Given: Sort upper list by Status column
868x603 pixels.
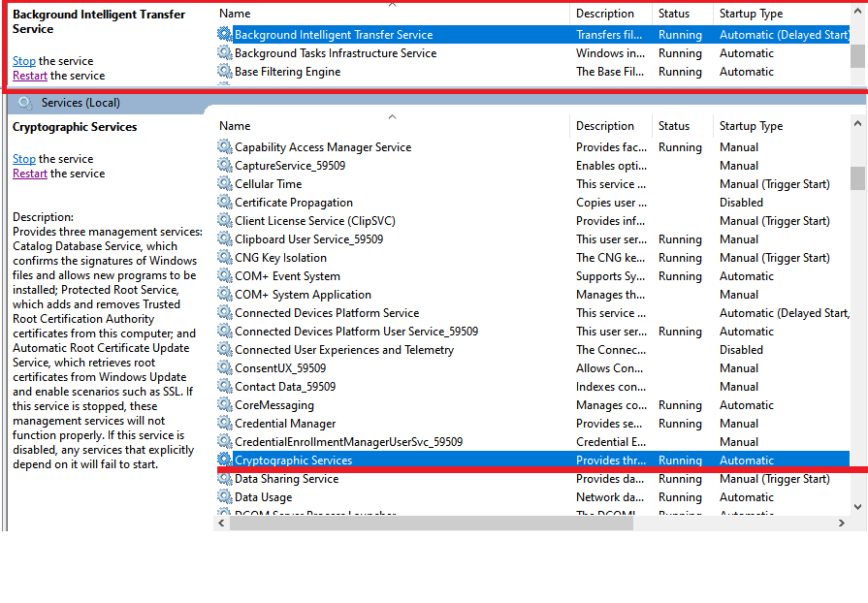Looking at the screenshot, I should click(x=683, y=14).
